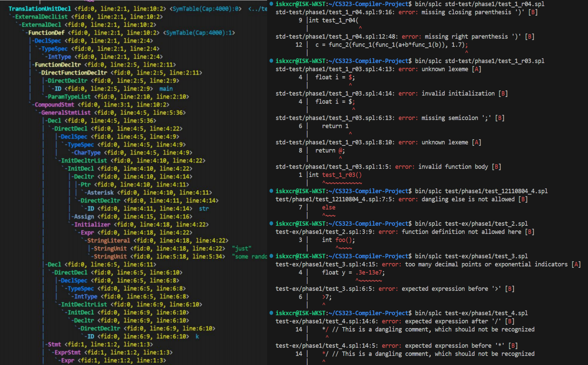Click the blue dot before the test_1_r03.spl prompt
Viewport: 588px width, 365px height.
coord(271,61)
